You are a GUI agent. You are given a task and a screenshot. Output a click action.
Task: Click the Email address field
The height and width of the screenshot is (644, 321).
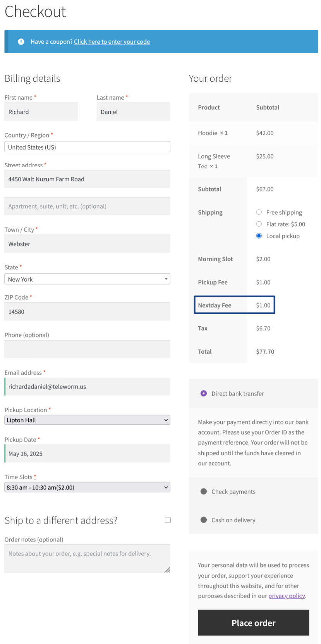[x=87, y=387]
